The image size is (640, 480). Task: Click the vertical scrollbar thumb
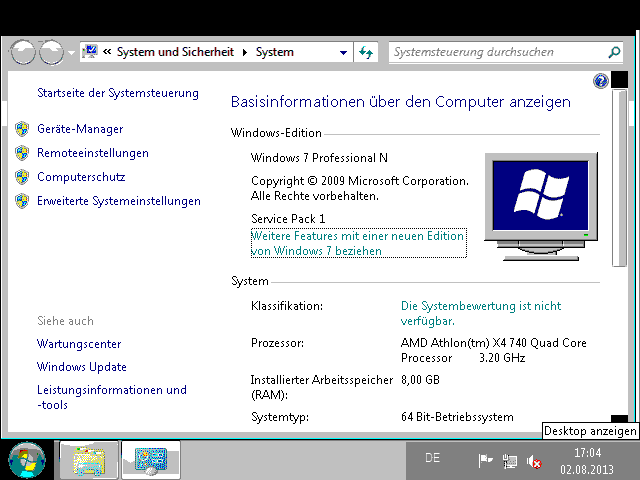point(619,178)
